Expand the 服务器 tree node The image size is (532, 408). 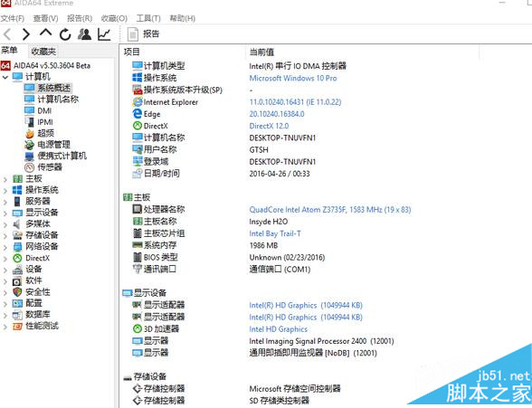point(5,202)
